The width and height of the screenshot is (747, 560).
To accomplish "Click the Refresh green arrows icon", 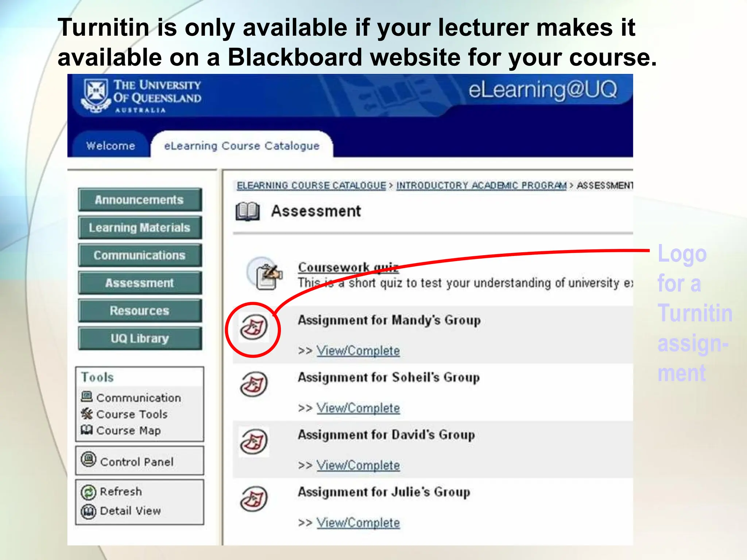I will 88,492.
